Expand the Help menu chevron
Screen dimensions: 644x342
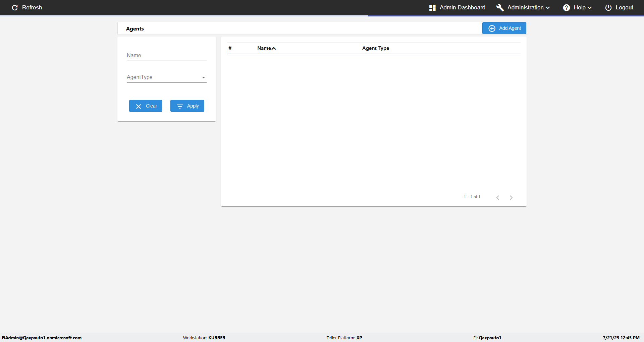590,8
